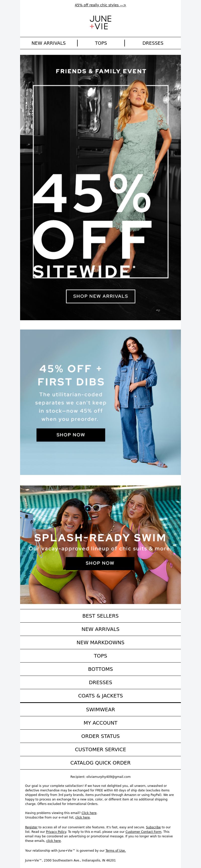Select NEW ARRIVALS in the top navigation
This screenshot has width=201, height=868.
[x=48, y=43]
